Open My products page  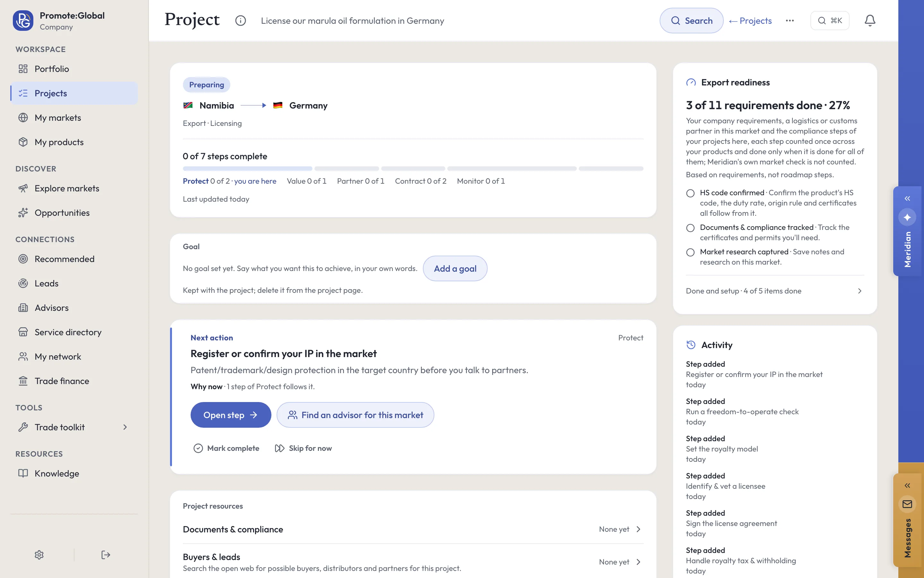(x=74, y=142)
